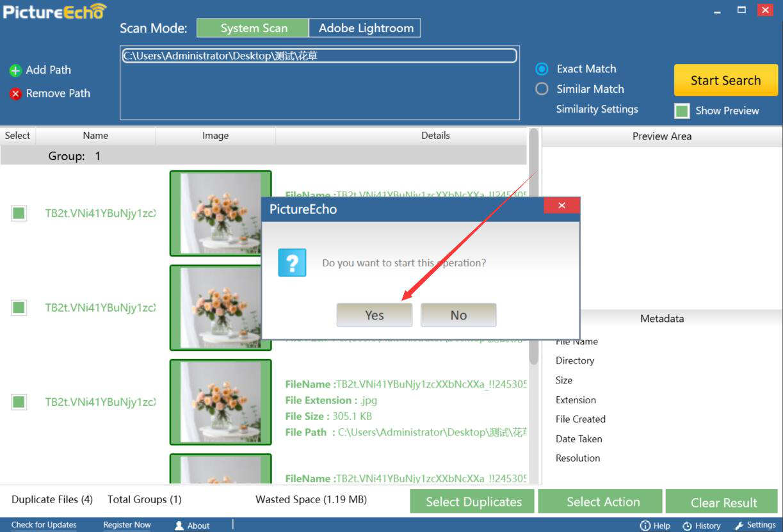
Task: Close the PictureEcho confirmation dialog
Action: point(561,206)
